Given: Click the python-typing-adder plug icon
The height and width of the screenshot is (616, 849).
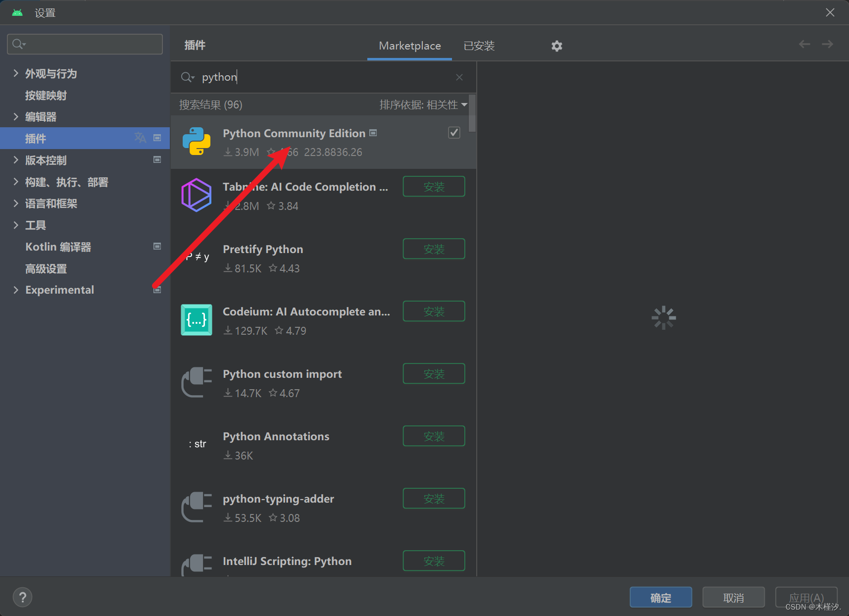Looking at the screenshot, I should coord(197,507).
